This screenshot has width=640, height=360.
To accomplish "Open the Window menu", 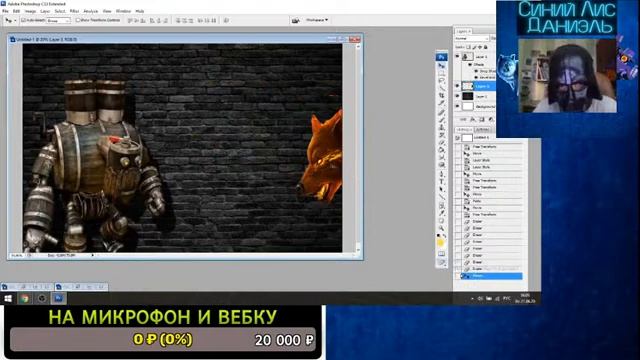I will pos(123,11).
